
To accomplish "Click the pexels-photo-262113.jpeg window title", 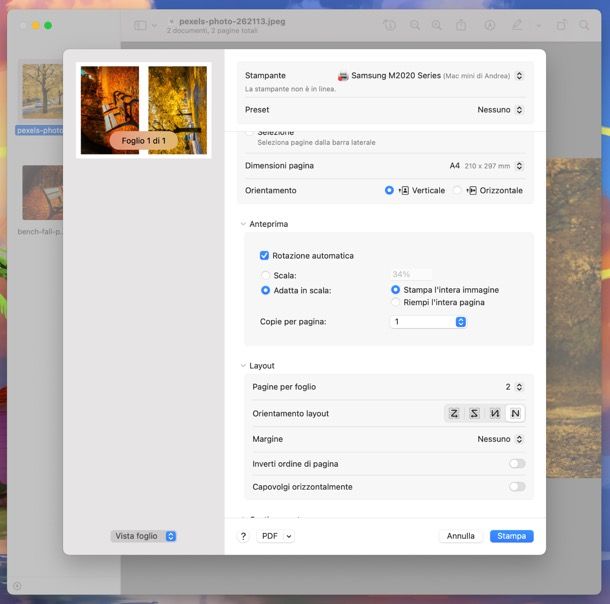I will tap(232, 21).
